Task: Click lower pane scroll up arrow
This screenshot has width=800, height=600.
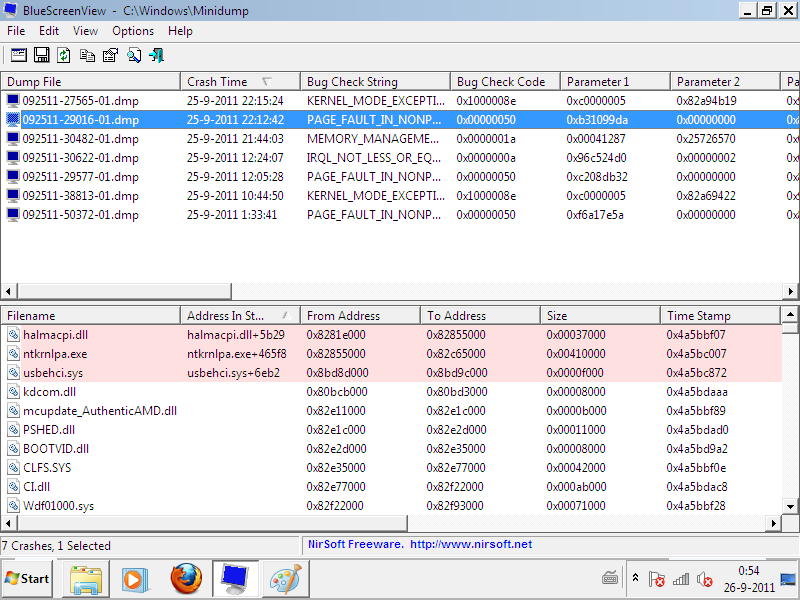Action: (x=790, y=314)
